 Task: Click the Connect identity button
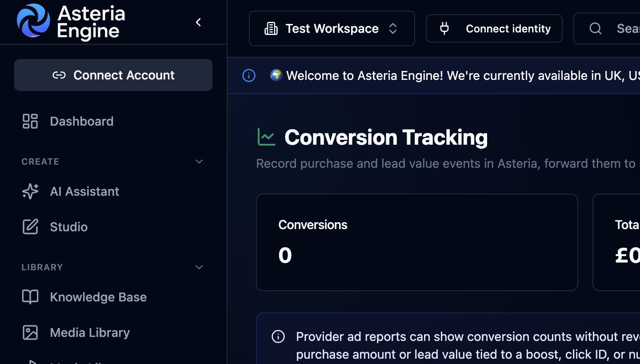tap(494, 28)
